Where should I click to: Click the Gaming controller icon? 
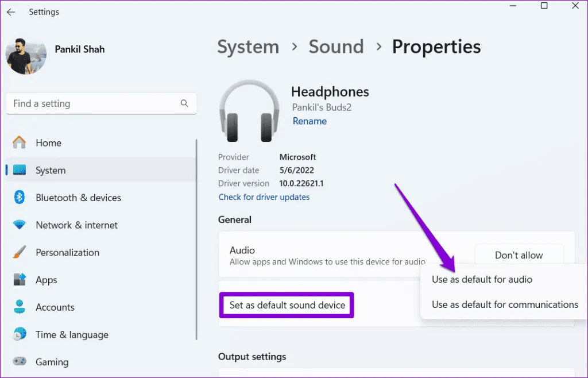coord(20,362)
